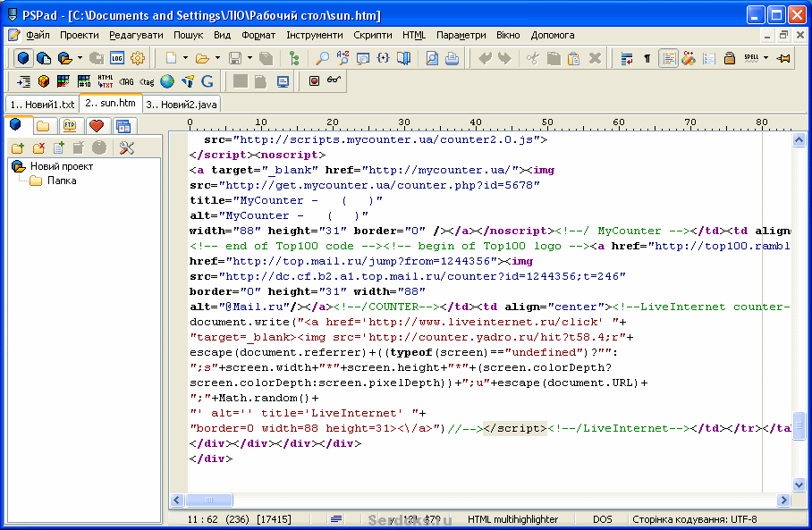The image size is (812, 530).
Task: Click the print icon in toolbar
Action: [x=453, y=58]
